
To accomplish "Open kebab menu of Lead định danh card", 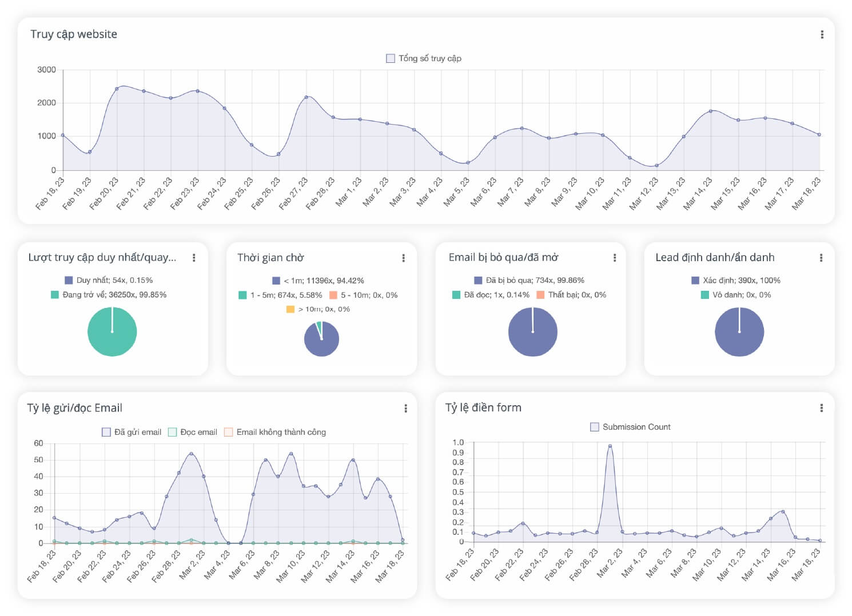I will [821, 258].
